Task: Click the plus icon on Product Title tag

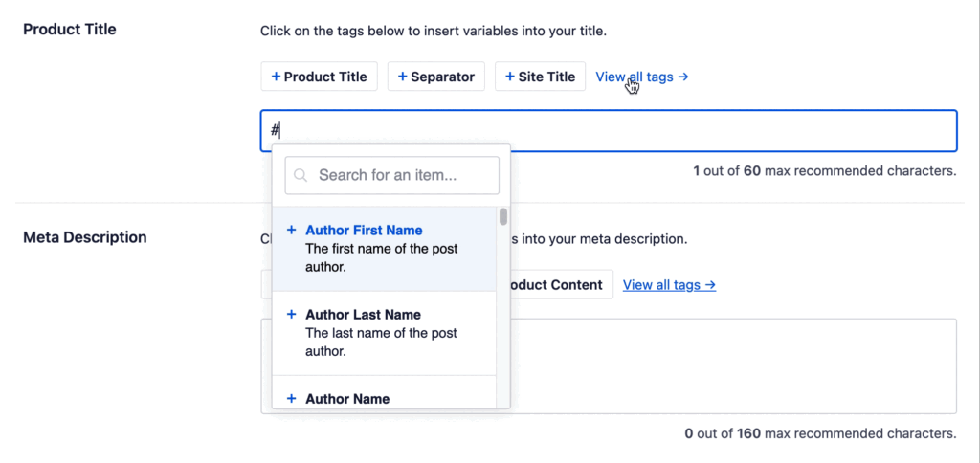Action: pos(276,77)
